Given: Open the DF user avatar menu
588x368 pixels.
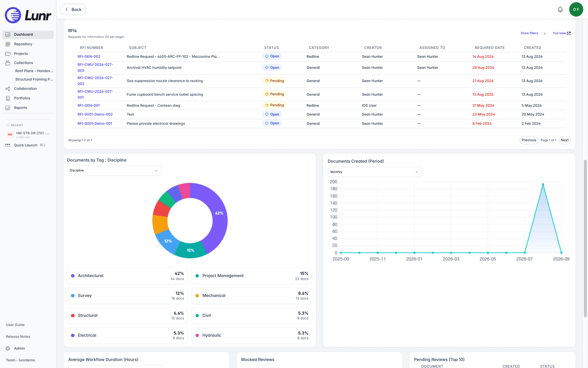Looking at the screenshot, I should coord(576,10).
